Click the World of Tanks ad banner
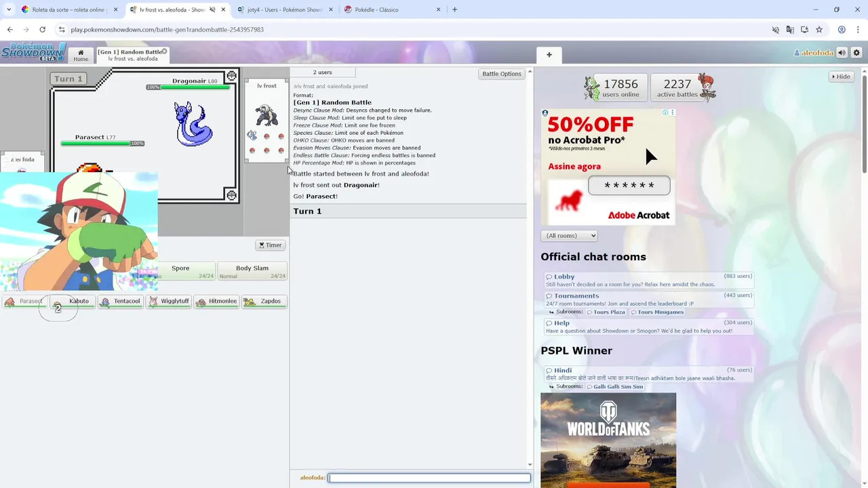The image size is (868, 488). tap(608, 440)
